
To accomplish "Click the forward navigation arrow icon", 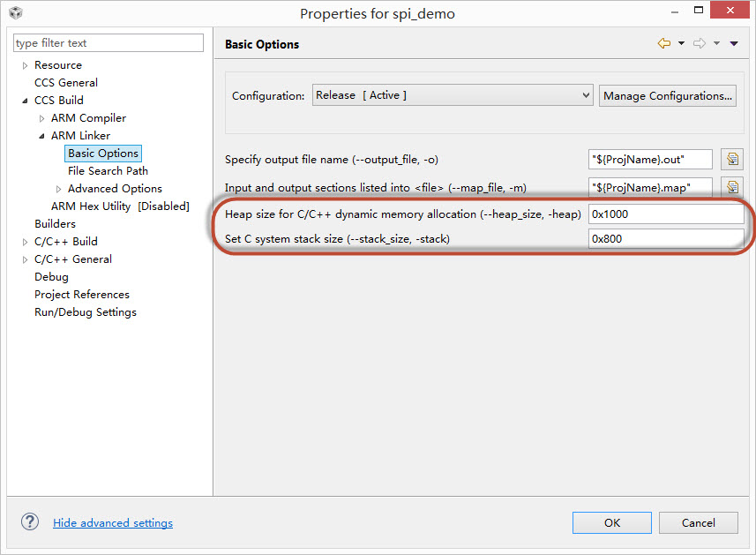I will pyautogui.click(x=699, y=43).
